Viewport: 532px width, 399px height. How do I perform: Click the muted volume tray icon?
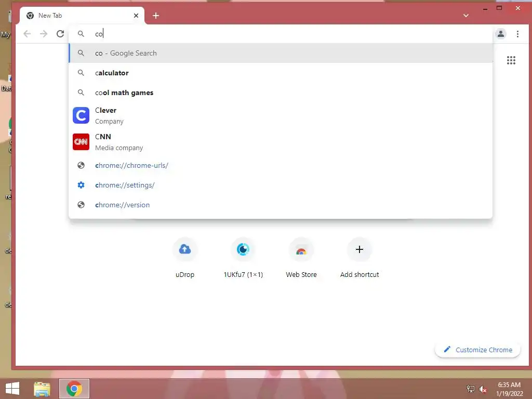click(483, 389)
